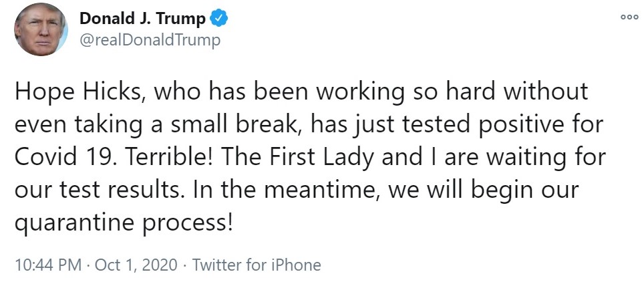The height and width of the screenshot is (284, 644).
Task: Open the @realDonaldTrump handle link
Action: (x=150, y=41)
